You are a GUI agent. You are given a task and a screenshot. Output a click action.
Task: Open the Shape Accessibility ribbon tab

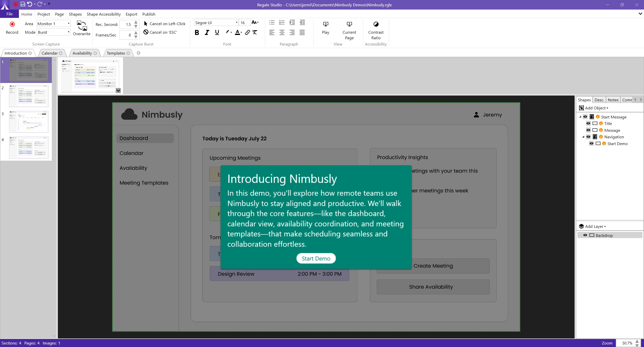(x=104, y=14)
